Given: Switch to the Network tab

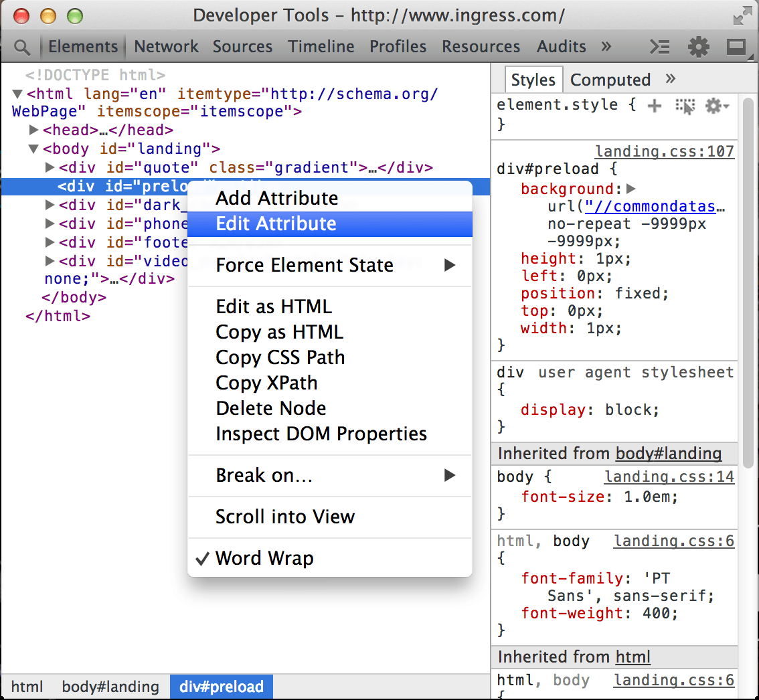Looking at the screenshot, I should click(x=166, y=46).
